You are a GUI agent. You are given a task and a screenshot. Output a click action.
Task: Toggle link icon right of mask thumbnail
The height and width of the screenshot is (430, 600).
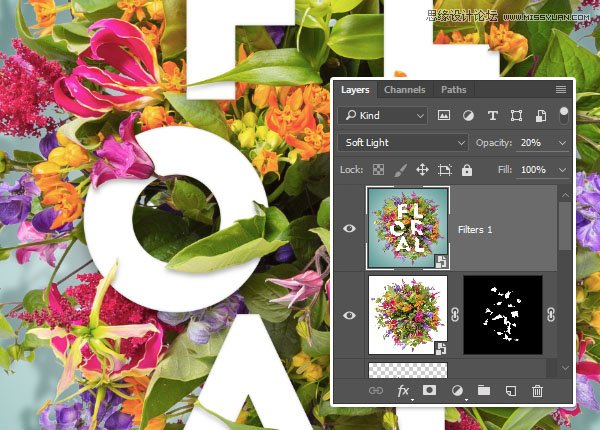click(551, 315)
